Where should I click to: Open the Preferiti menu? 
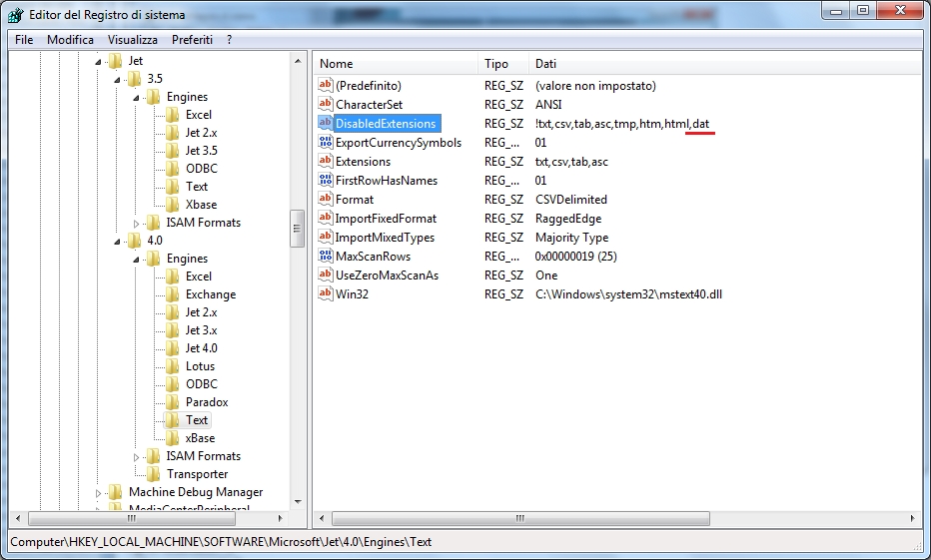[x=192, y=40]
